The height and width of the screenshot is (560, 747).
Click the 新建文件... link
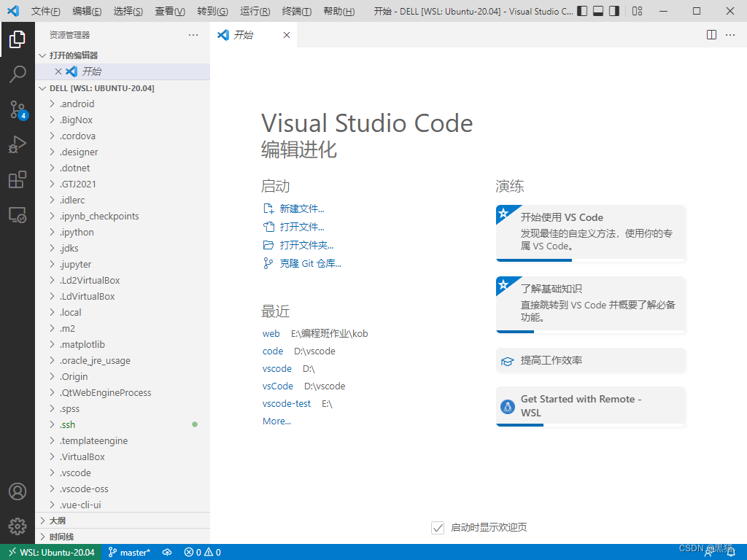(301, 209)
